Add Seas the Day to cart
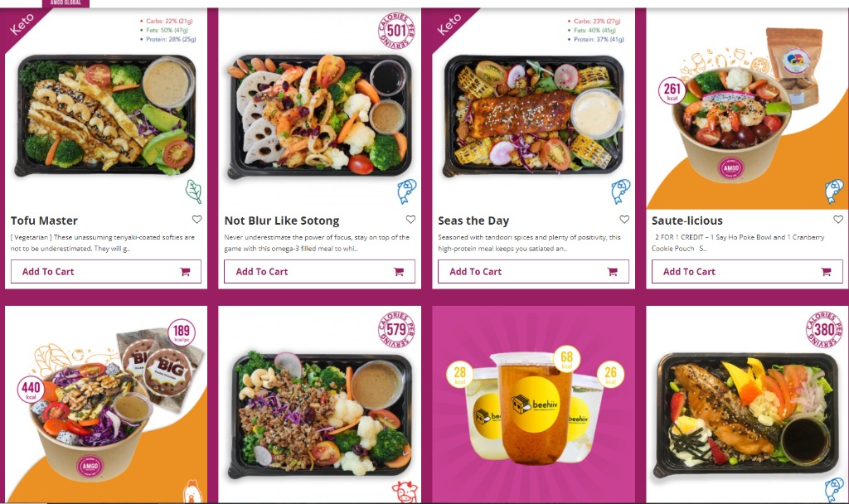The width and height of the screenshot is (849, 504). 533,271
